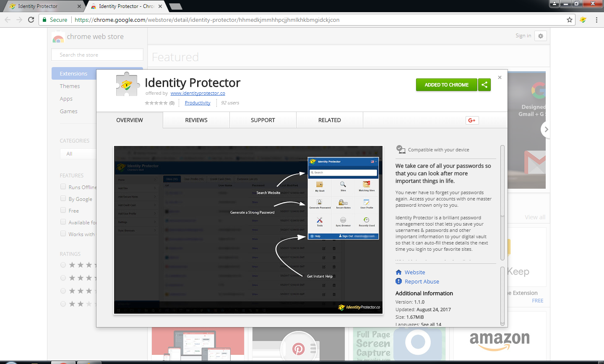Screen dimensions: 604x364
Task: Enable the Works with checkbox
Action: [x=63, y=234]
